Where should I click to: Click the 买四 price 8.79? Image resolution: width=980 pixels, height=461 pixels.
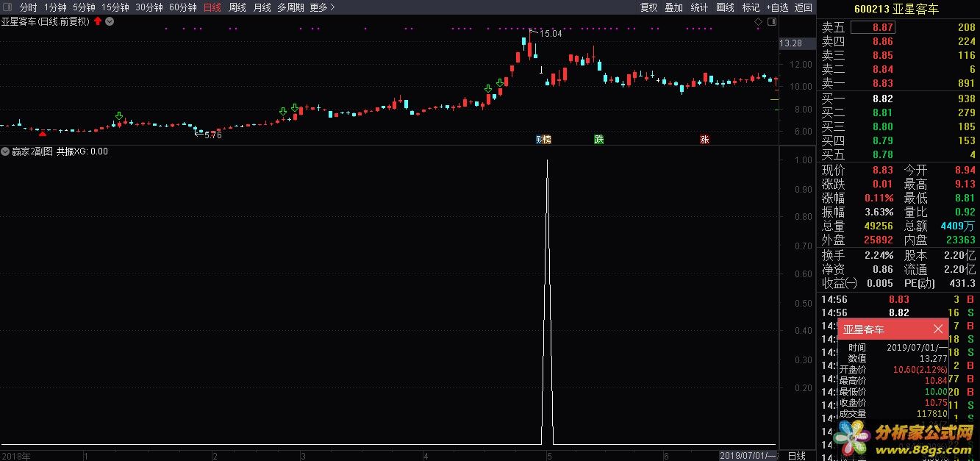click(883, 140)
